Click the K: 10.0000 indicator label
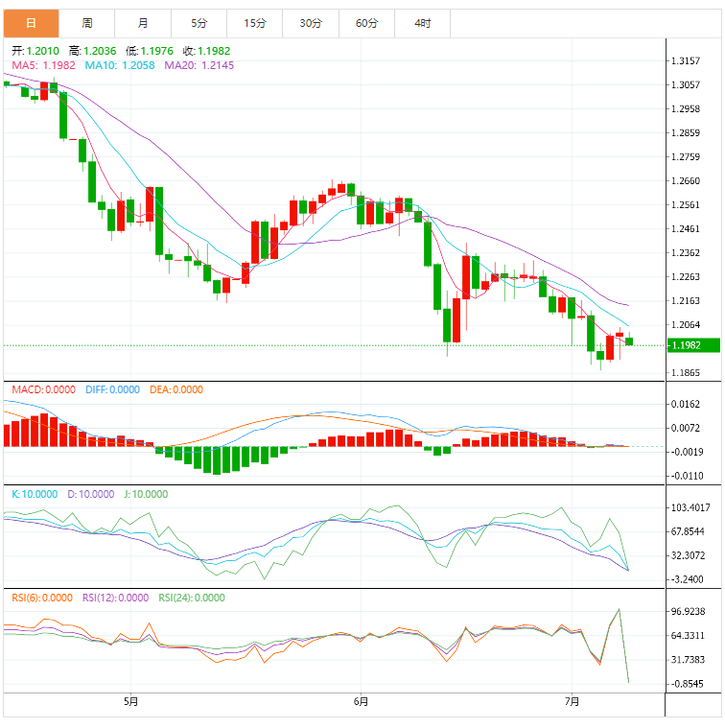 coord(35,494)
